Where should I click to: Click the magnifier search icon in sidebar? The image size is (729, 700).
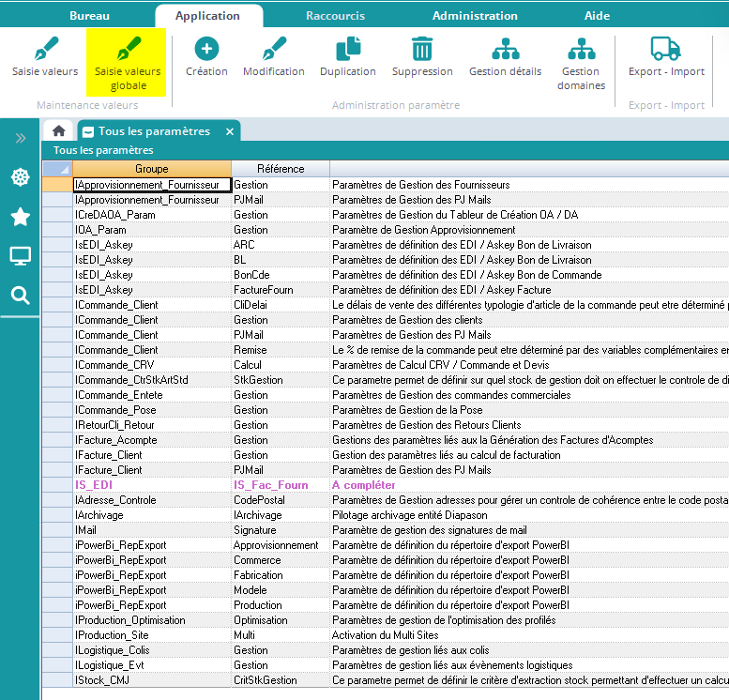click(x=20, y=296)
